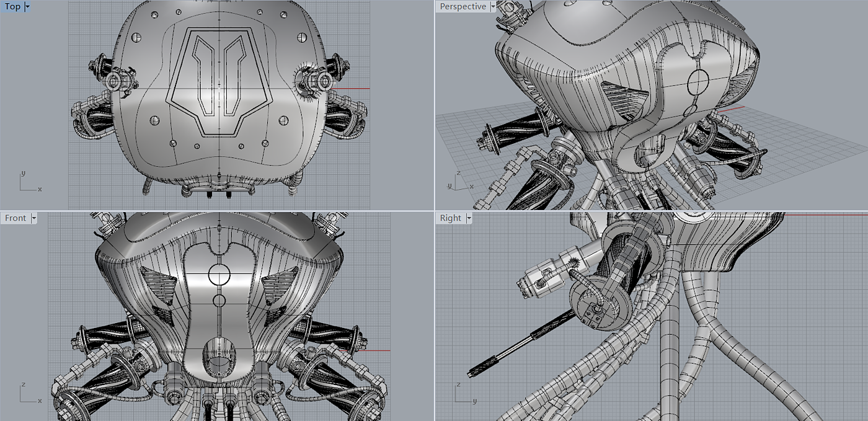Screen dimensions: 868x421
Task: Expand the Right viewport dropdown arrow
Action: [x=469, y=218]
